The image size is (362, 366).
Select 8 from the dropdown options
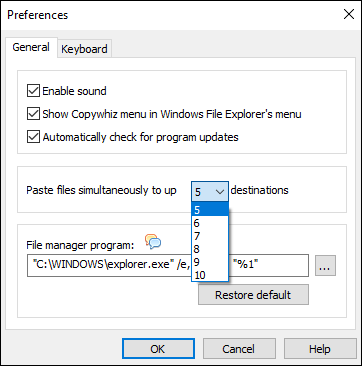click(x=210, y=249)
